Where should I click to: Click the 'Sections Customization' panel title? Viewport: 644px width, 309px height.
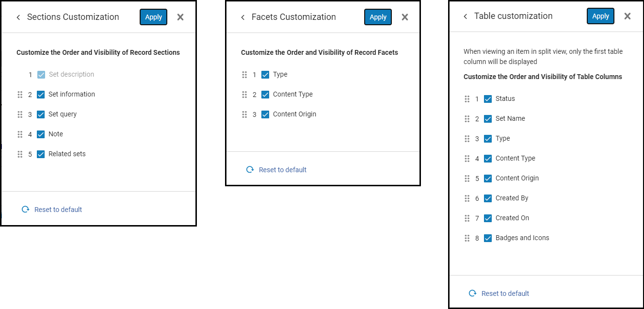point(73,17)
